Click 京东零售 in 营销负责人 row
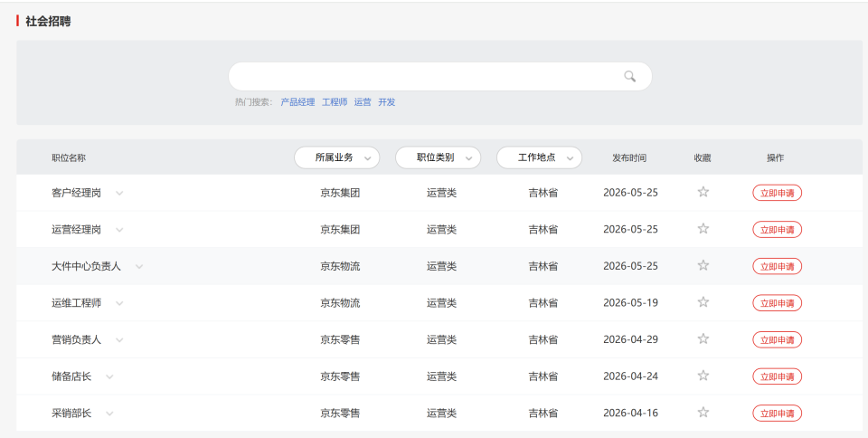The height and width of the screenshot is (438, 868). click(340, 339)
